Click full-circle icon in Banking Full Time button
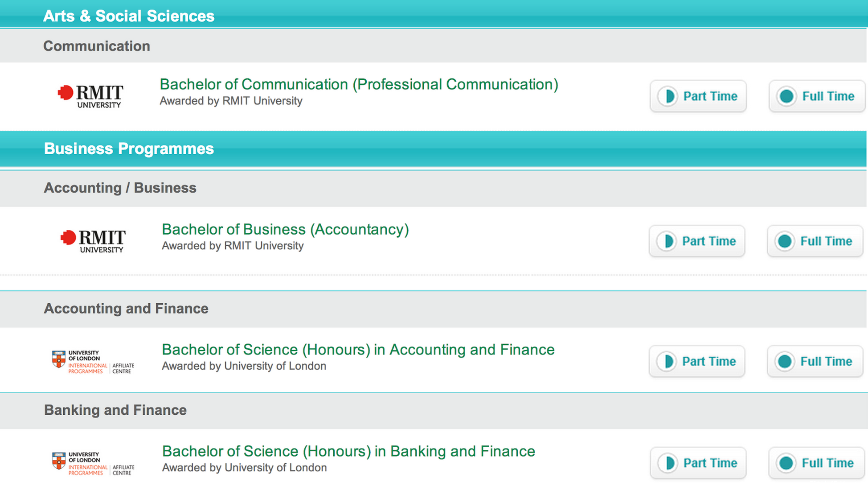The width and height of the screenshot is (868, 495). click(786, 463)
